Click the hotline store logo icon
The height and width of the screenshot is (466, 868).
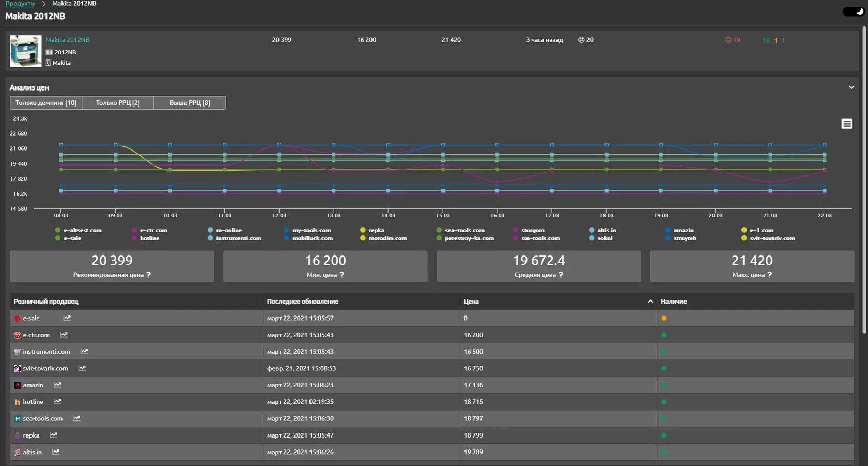pyautogui.click(x=18, y=402)
